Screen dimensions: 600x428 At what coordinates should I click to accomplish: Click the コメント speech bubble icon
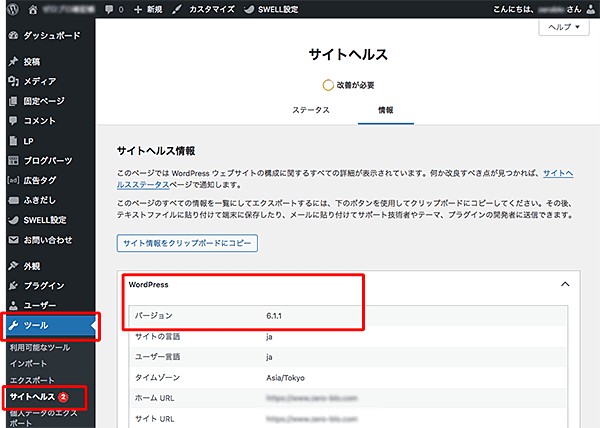click(13, 121)
